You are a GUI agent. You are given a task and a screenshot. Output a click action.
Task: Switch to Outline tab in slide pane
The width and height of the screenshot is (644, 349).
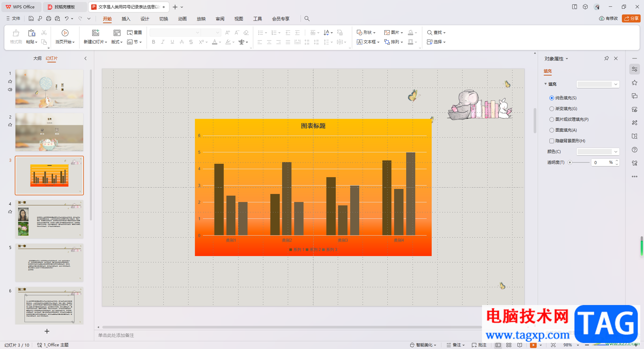click(37, 58)
